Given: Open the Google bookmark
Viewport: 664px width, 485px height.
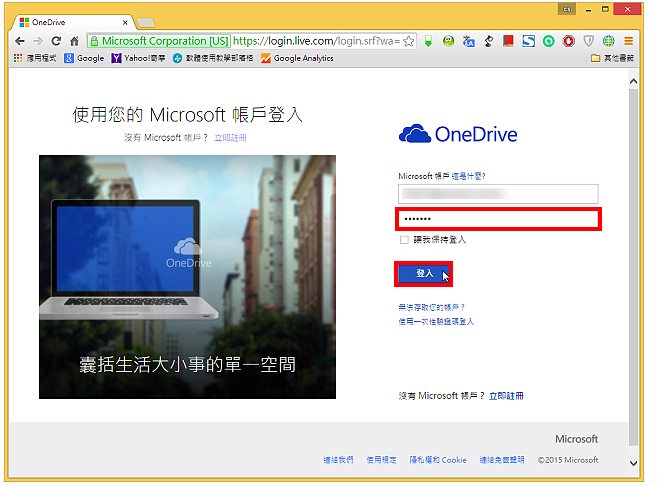Looking at the screenshot, I should tap(84, 58).
